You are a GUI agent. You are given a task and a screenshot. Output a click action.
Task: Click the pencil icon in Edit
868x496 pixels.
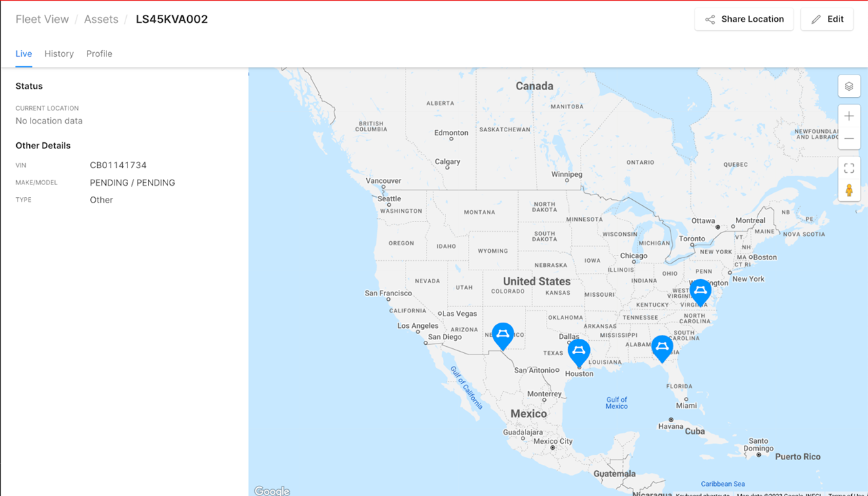(x=816, y=20)
